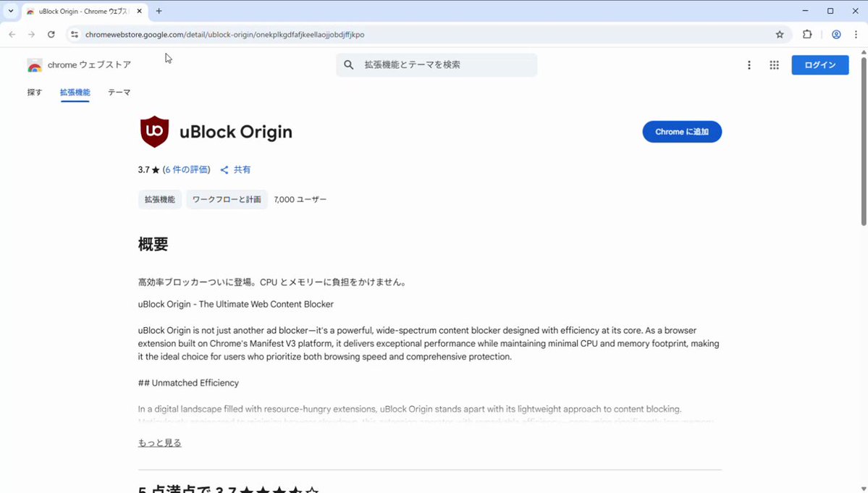The height and width of the screenshot is (493, 868).
Task: Click the ログイン button
Action: [819, 65]
